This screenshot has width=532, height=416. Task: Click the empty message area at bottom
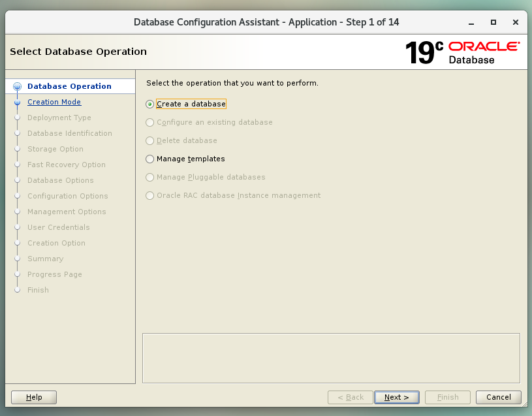(x=331, y=358)
